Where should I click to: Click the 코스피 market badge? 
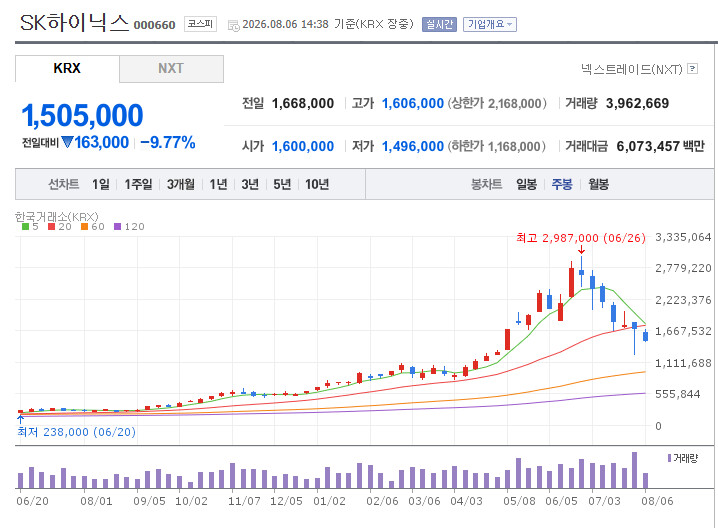(x=200, y=24)
